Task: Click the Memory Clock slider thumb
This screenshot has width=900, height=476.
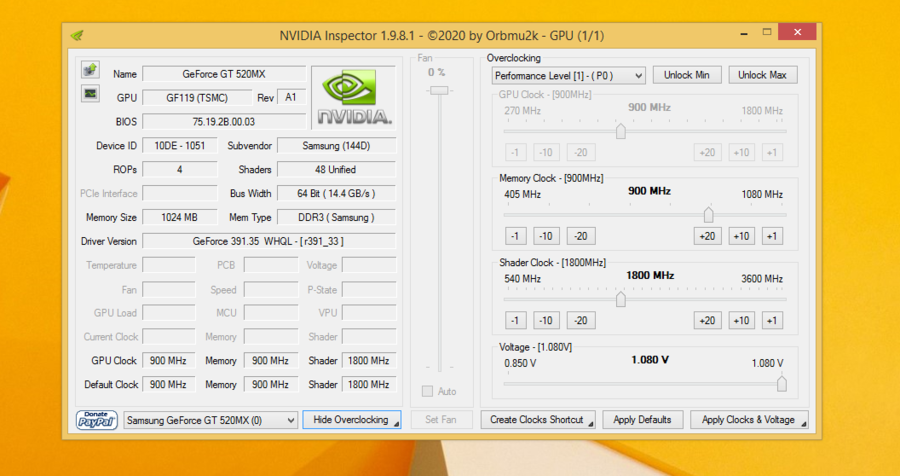Action: [708, 215]
